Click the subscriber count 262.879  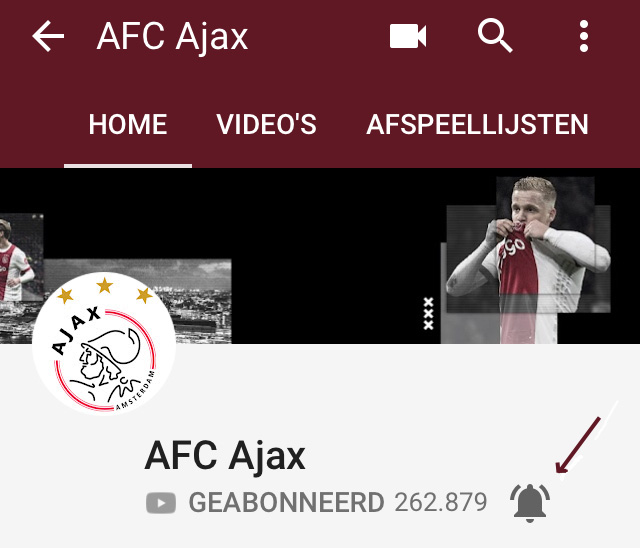coord(441,502)
